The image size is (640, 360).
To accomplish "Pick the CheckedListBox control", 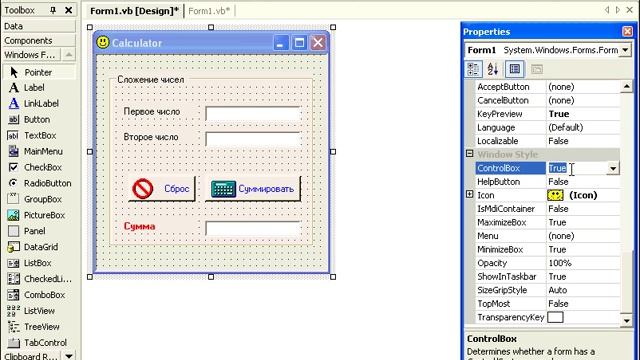I will [x=39, y=279].
